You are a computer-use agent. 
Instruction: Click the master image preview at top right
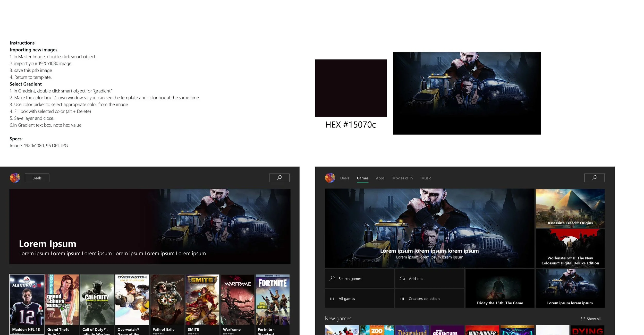tap(467, 93)
